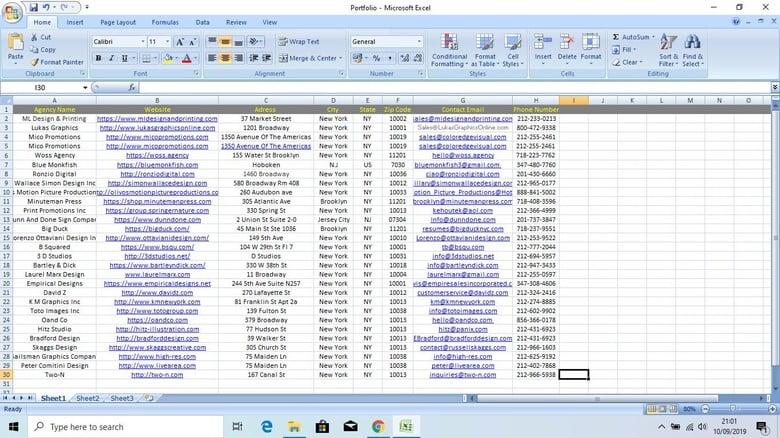This screenshot has height=438, width=780.
Task: Click AutoSum
Action: click(633, 37)
